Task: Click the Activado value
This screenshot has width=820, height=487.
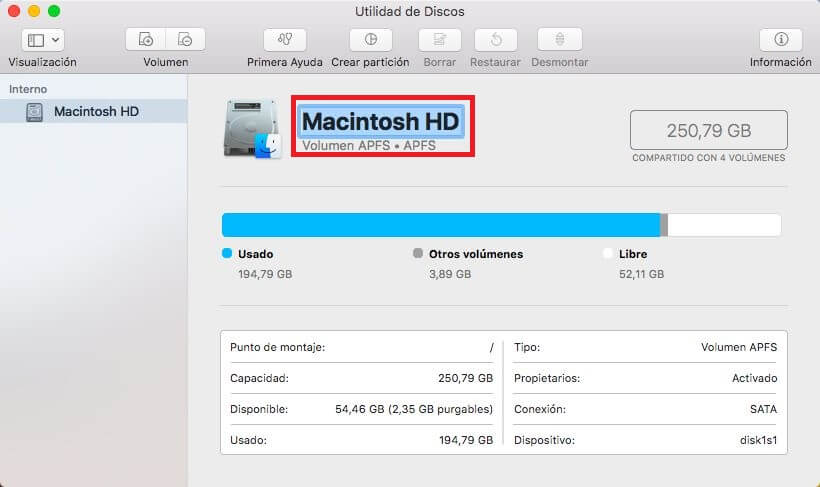Action: 755,378
